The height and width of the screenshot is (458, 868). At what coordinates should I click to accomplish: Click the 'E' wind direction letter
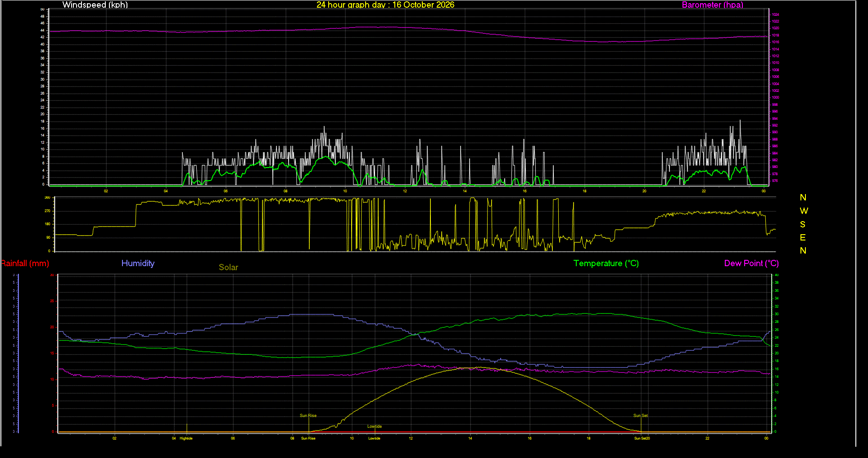pyautogui.click(x=803, y=237)
